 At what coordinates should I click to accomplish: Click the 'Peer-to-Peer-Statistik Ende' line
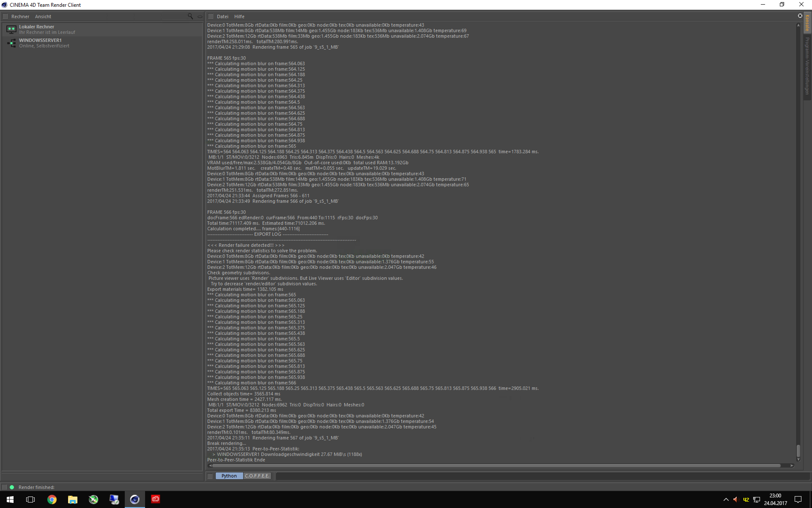[x=236, y=460]
